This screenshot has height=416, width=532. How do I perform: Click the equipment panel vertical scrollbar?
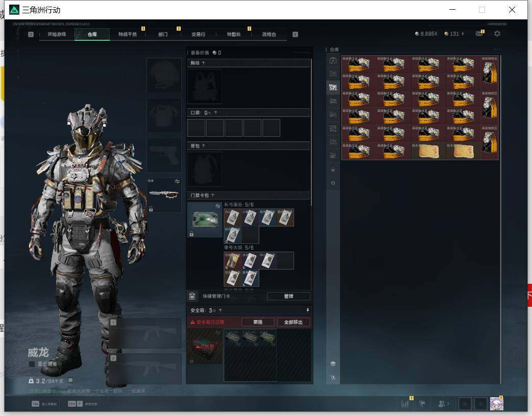[x=311, y=132]
